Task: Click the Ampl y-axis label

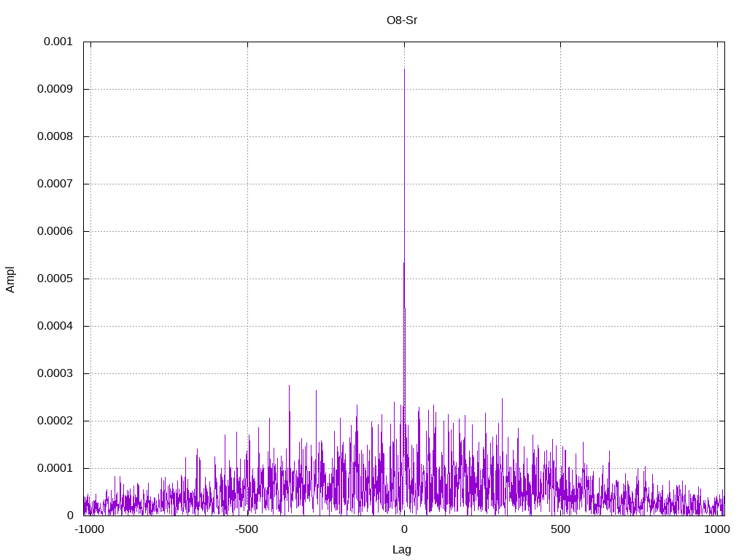Action: (x=10, y=279)
